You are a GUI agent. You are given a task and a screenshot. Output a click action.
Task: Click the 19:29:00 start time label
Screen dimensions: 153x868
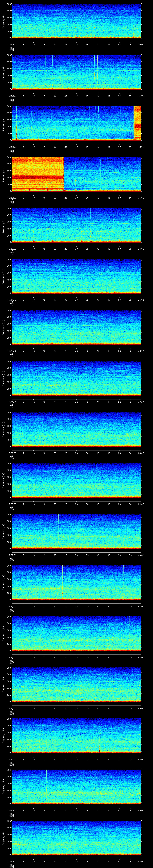(x=12, y=44)
